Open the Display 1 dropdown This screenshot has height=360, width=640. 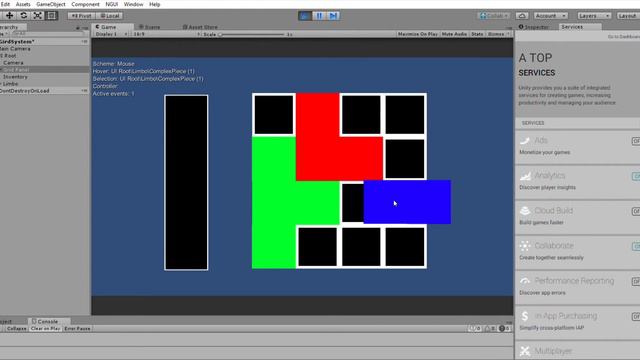click(x=110, y=34)
